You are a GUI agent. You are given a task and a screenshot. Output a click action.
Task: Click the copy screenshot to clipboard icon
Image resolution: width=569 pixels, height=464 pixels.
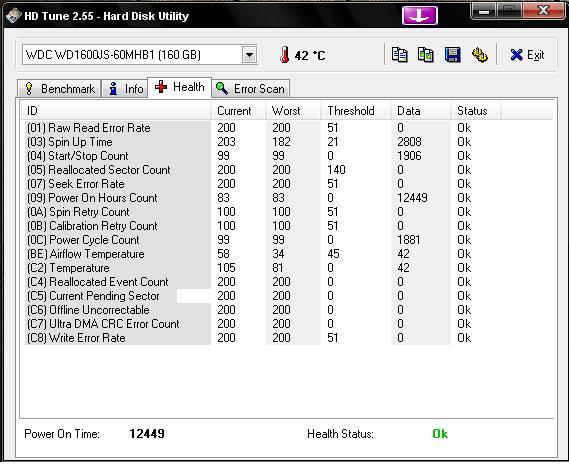(x=426, y=55)
